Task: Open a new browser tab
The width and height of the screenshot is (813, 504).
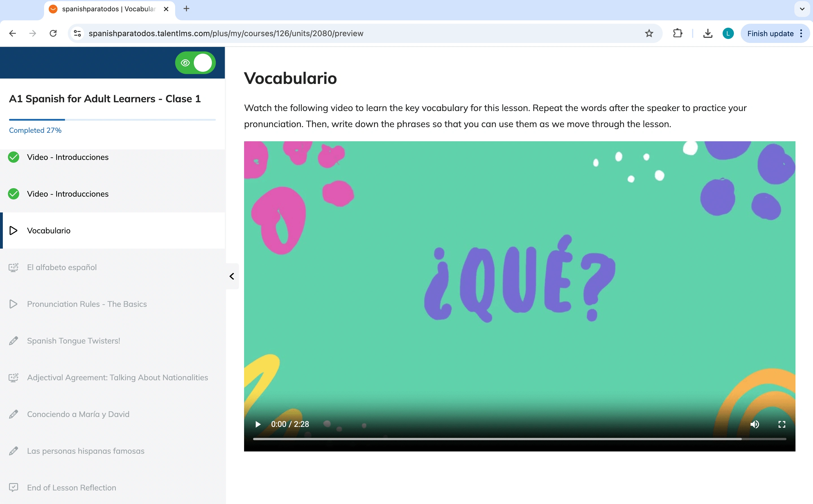Action: pos(186,9)
